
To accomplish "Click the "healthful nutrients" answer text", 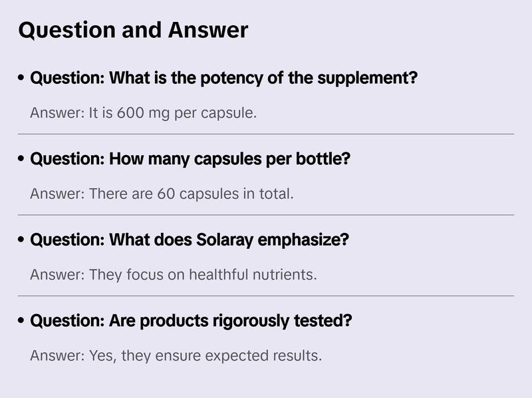I will coord(173,274).
